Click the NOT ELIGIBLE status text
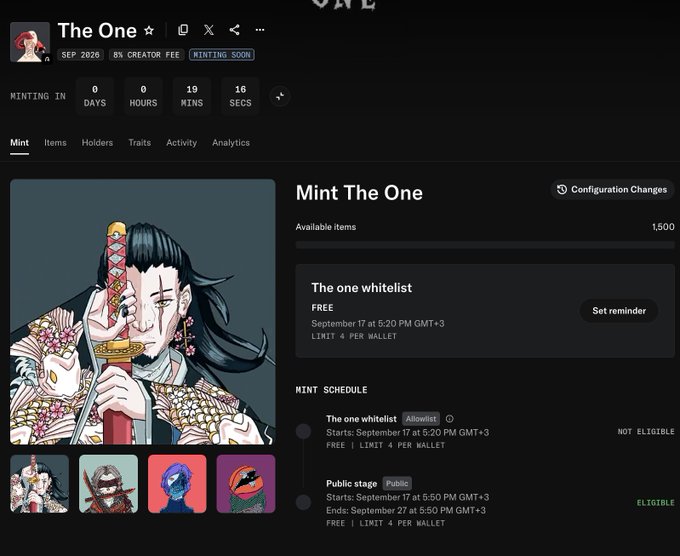Viewport: 680px width, 556px height. pyautogui.click(x=646, y=432)
